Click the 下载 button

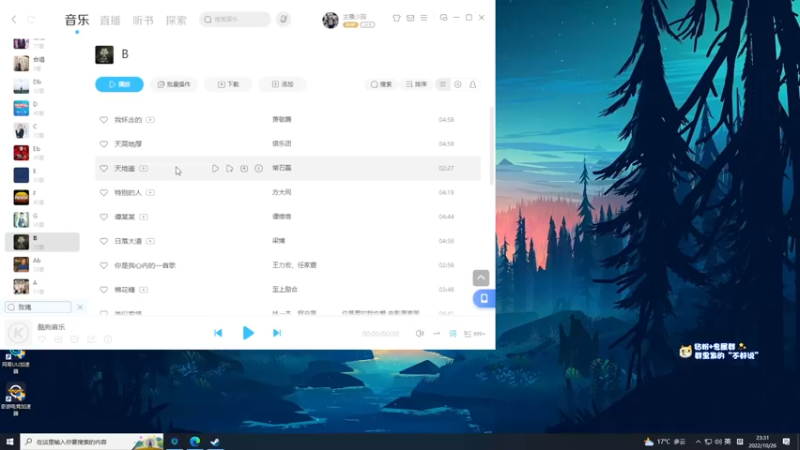coord(228,84)
